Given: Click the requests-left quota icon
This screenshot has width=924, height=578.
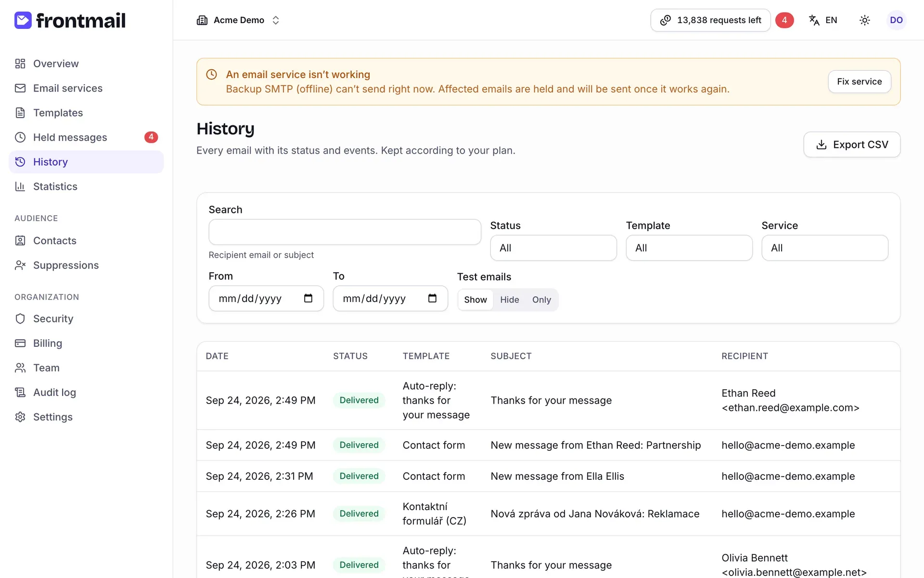Looking at the screenshot, I should click(666, 20).
